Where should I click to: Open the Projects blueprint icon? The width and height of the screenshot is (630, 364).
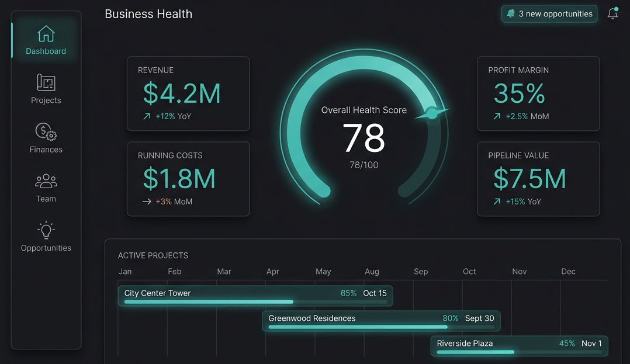click(x=46, y=82)
